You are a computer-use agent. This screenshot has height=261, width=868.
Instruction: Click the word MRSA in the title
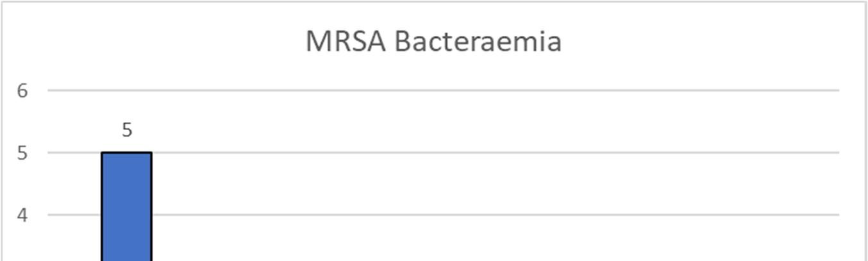pyautogui.click(x=346, y=42)
